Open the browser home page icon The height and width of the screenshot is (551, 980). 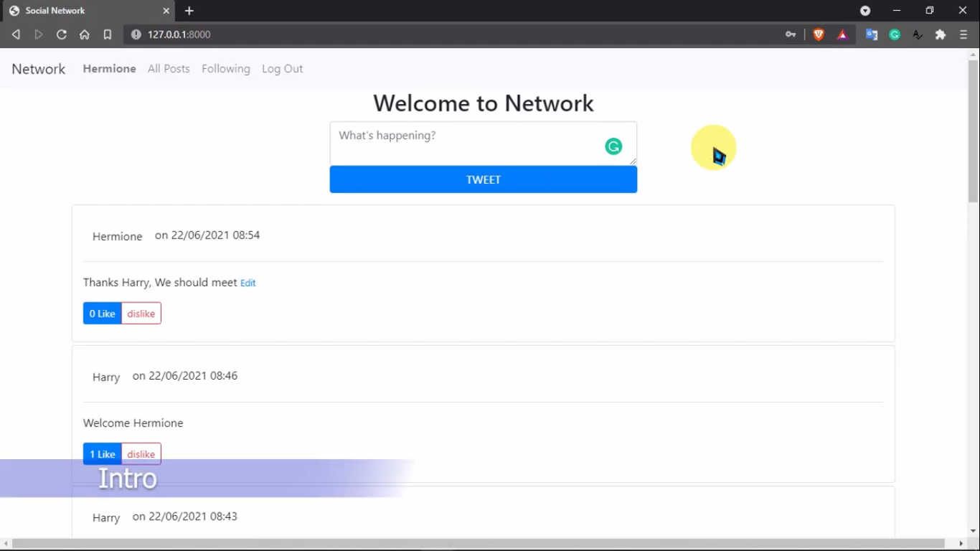pyautogui.click(x=85, y=34)
